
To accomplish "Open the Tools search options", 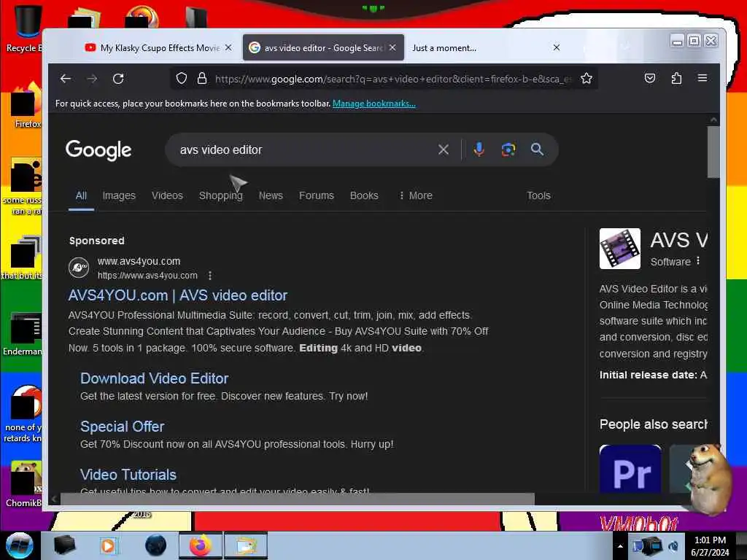I will [x=538, y=195].
